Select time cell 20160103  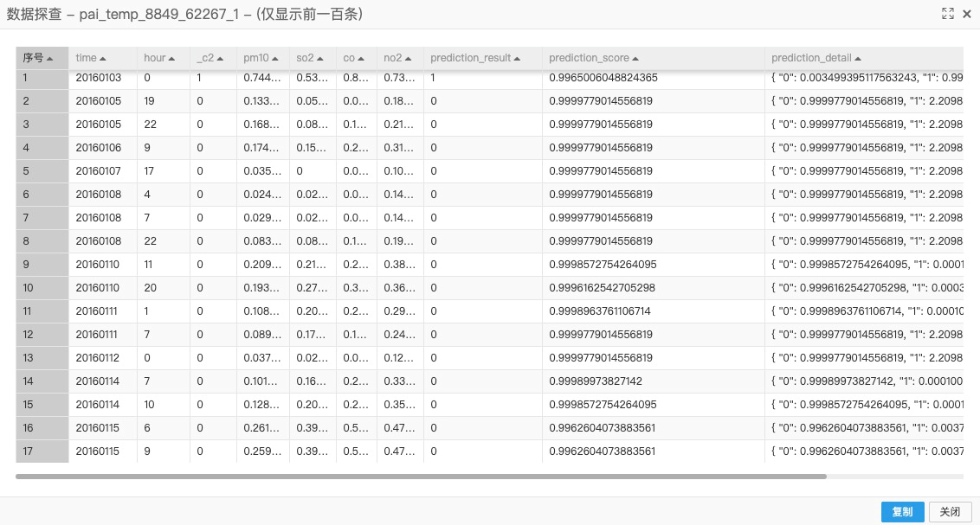click(102, 77)
